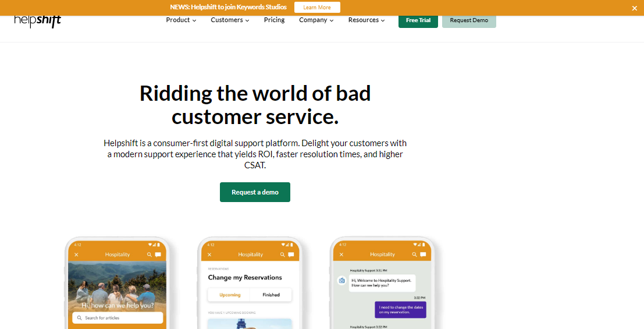The image size is (644, 329).
Task: Click search magnifier icon in the left phone mockup
Action: tap(150, 254)
